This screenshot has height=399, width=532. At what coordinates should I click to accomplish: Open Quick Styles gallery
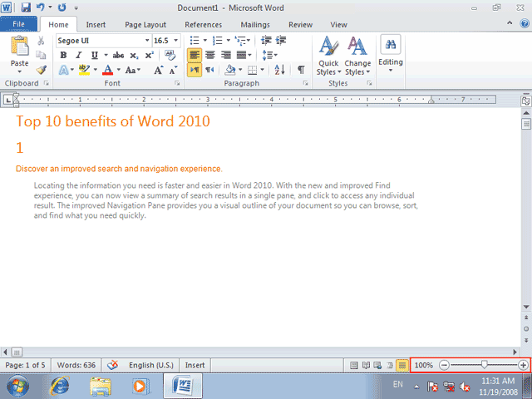[x=328, y=56]
